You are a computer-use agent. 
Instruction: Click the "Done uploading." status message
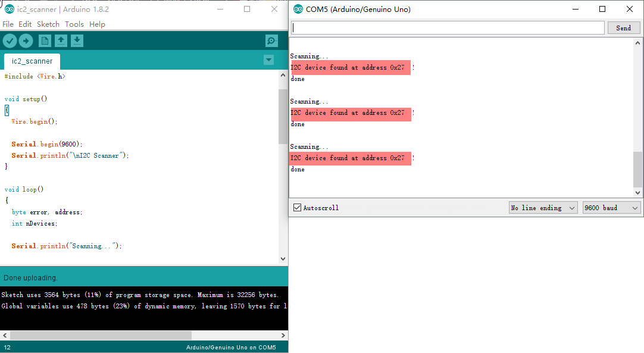point(30,278)
